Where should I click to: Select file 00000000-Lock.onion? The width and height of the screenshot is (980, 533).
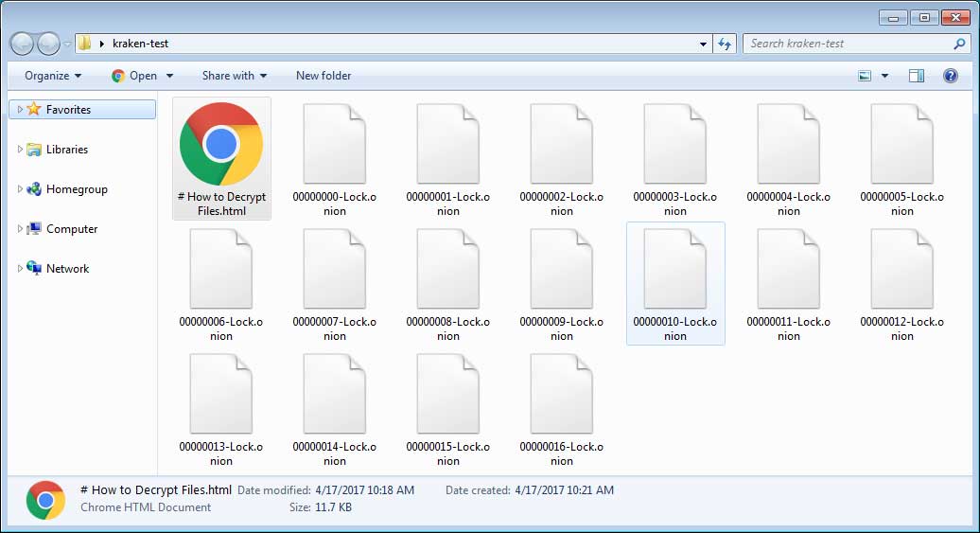click(x=335, y=157)
